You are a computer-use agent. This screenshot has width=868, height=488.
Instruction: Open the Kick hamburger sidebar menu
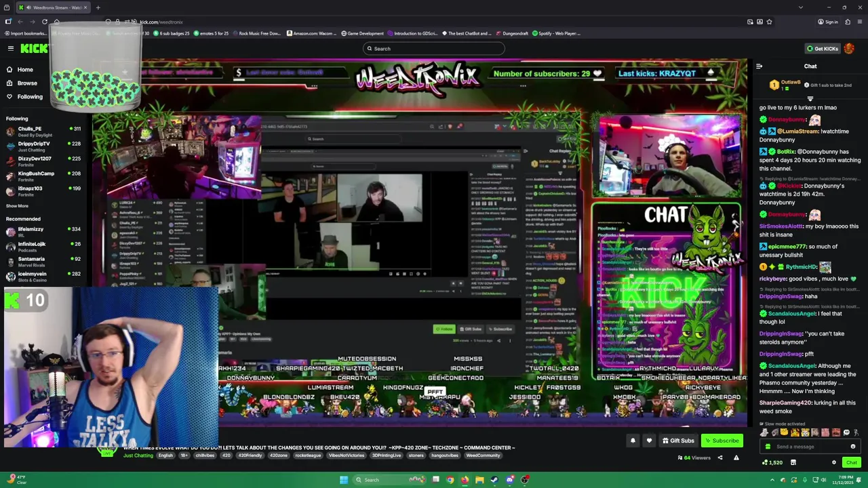(11, 48)
